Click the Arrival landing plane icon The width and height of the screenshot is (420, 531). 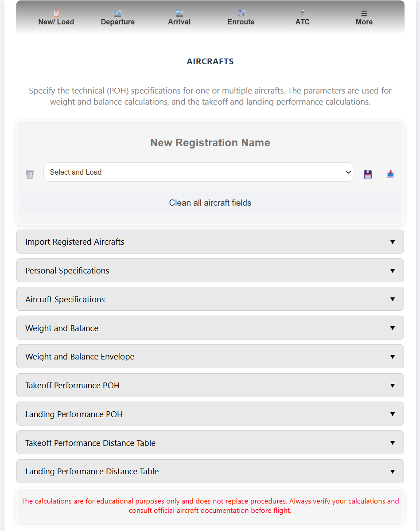179,13
